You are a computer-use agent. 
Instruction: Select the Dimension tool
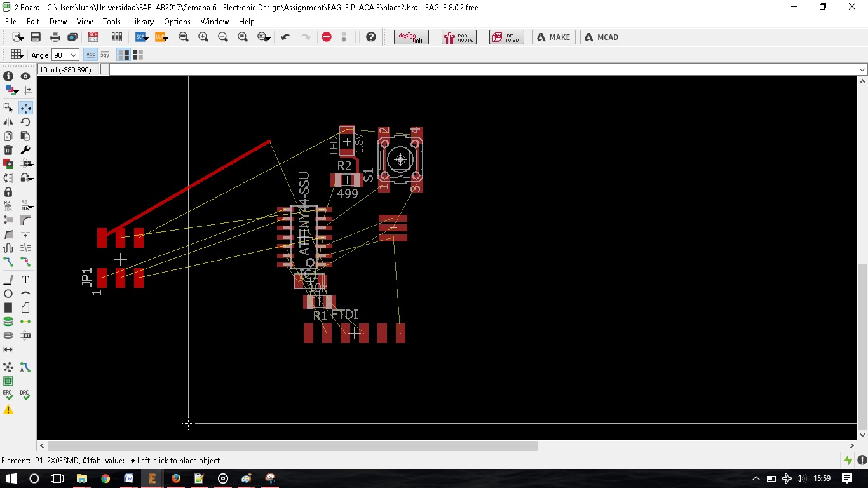tap(8, 349)
